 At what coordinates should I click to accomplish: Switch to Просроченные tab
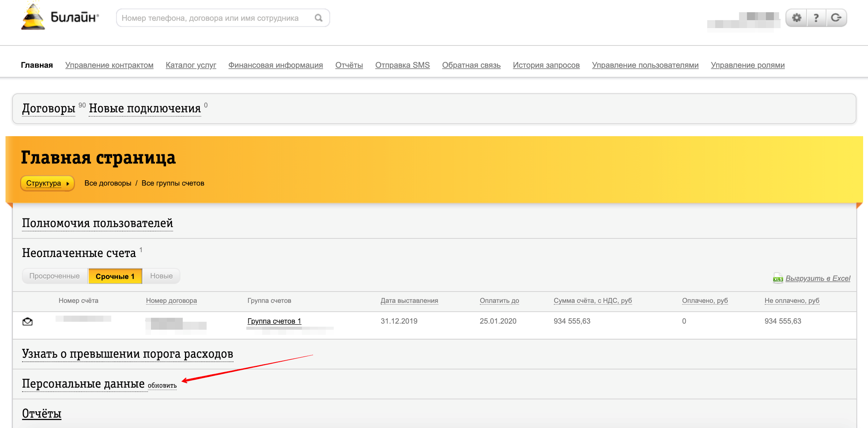tap(55, 276)
